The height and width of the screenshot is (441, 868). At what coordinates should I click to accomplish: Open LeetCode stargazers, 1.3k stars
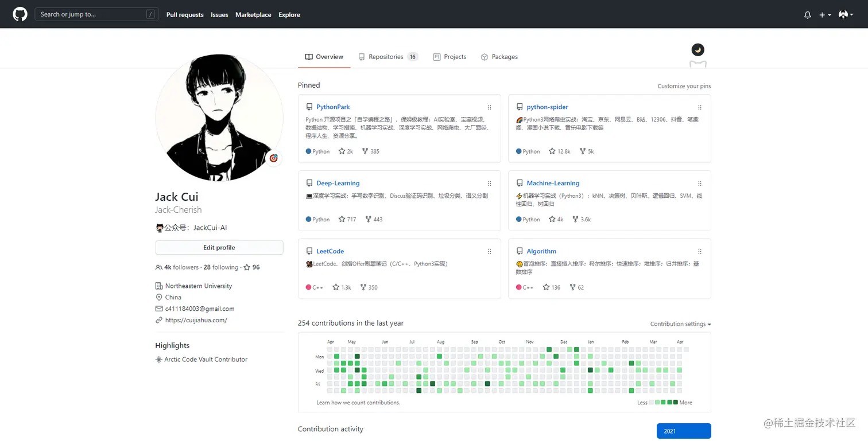click(342, 287)
